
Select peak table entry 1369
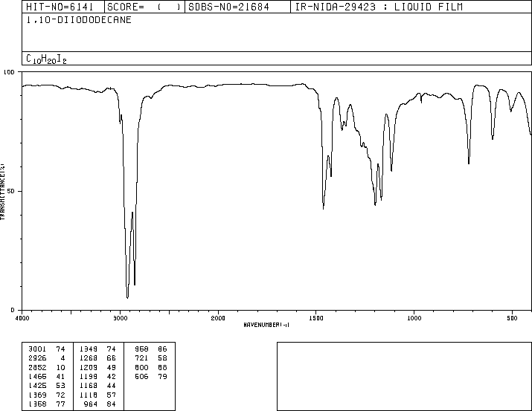point(37,395)
